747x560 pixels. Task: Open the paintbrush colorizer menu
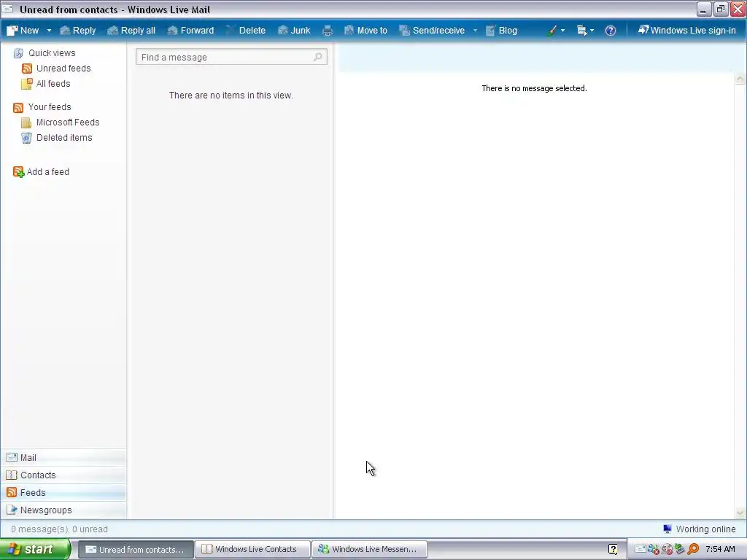click(556, 31)
